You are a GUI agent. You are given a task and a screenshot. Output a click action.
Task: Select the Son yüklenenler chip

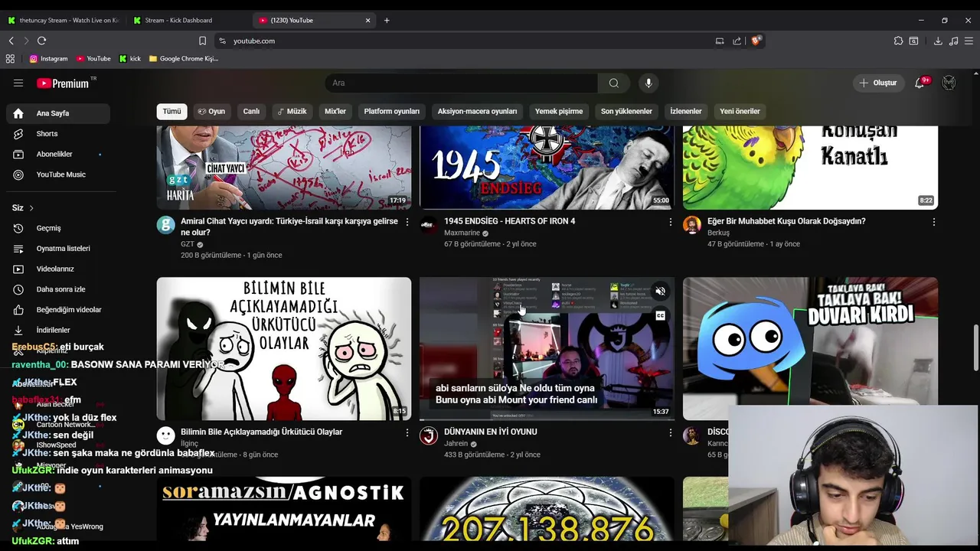click(626, 111)
